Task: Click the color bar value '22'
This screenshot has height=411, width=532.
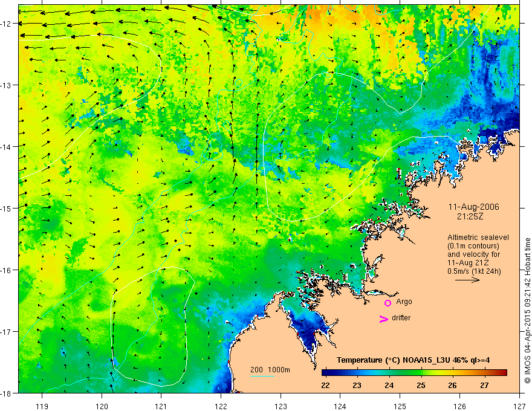Action: tap(325, 385)
